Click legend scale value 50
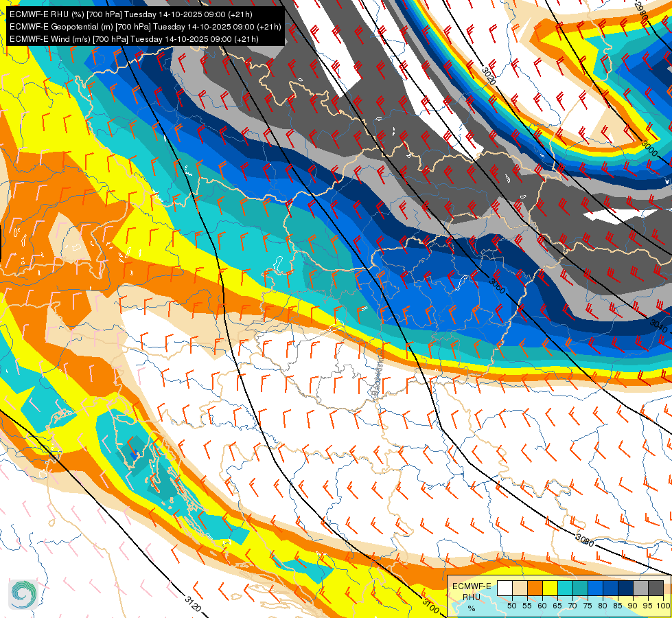 coord(511,606)
